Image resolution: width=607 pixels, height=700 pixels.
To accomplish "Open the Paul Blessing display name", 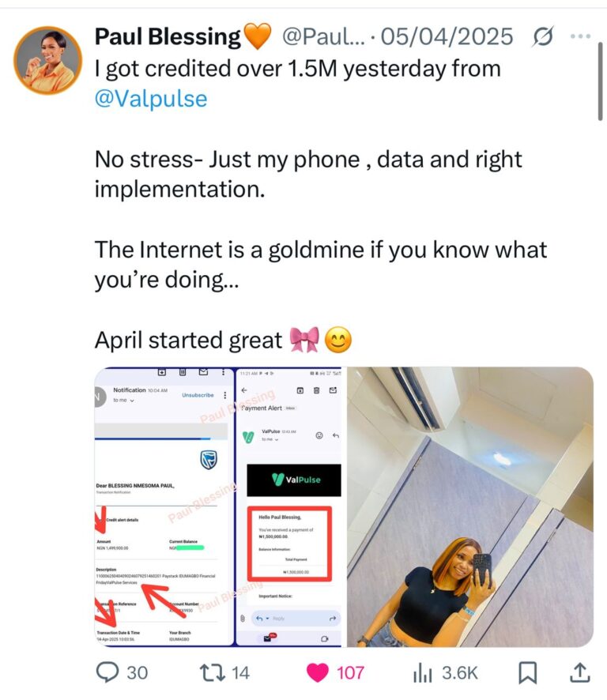I will click(x=168, y=36).
